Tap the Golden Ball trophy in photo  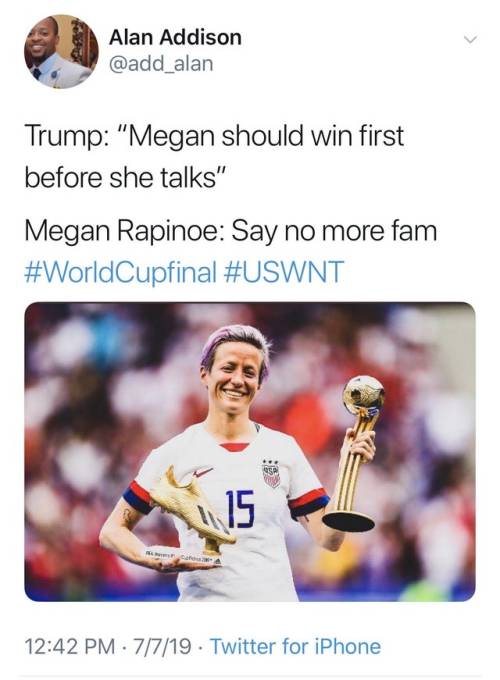pos(354,453)
